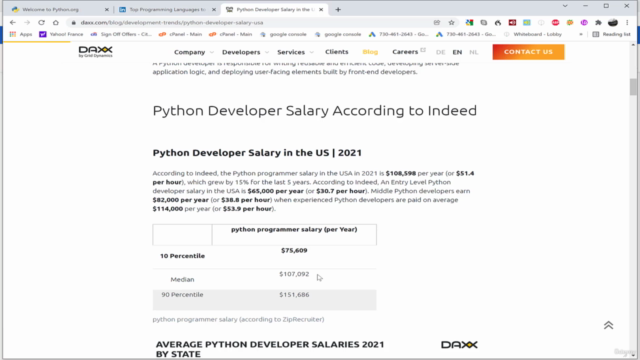Expand the Developers menu
Screen dimensions: 640x360
[245, 52]
